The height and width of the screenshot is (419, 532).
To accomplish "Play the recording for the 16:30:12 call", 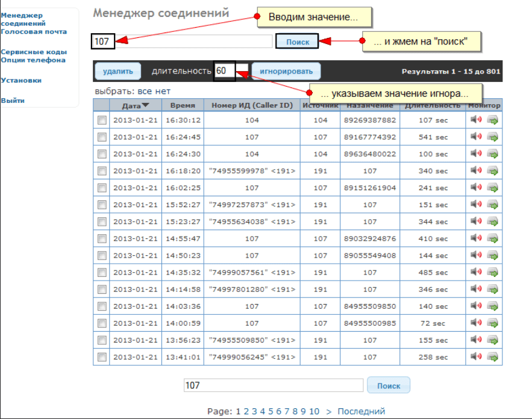I will (x=476, y=120).
